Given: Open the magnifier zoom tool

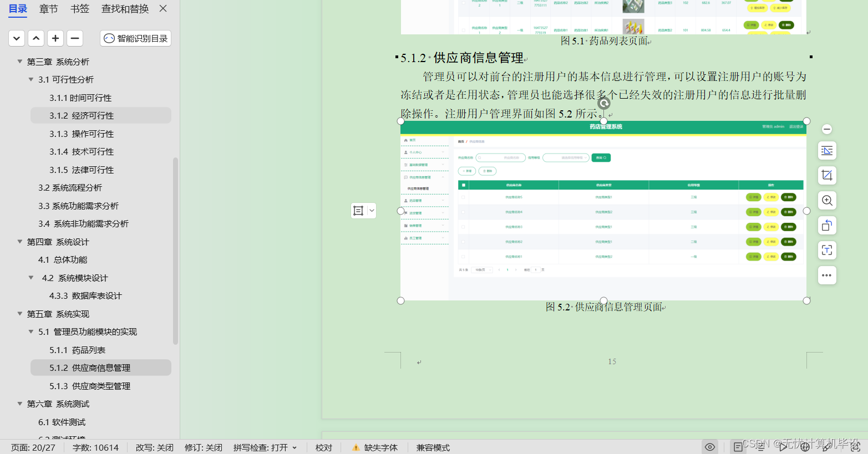Looking at the screenshot, I should click(x=826, y=200).
